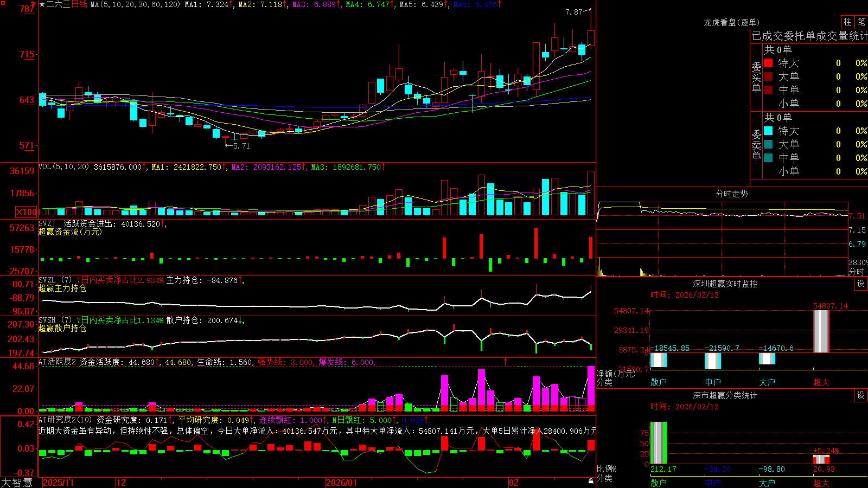Click the 龙虎看盘(逐单) panel title
Screen dimensions: 868x488
tap(731, 22)
